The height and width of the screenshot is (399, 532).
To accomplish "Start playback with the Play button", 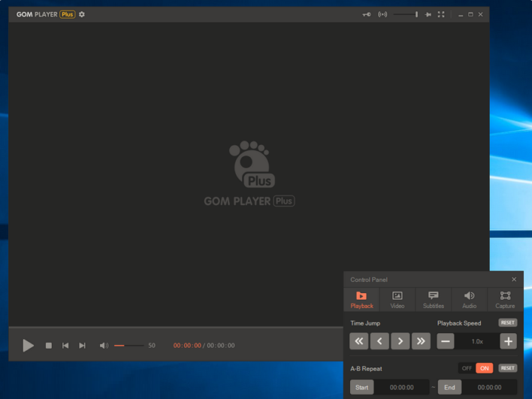I will 28,346.
